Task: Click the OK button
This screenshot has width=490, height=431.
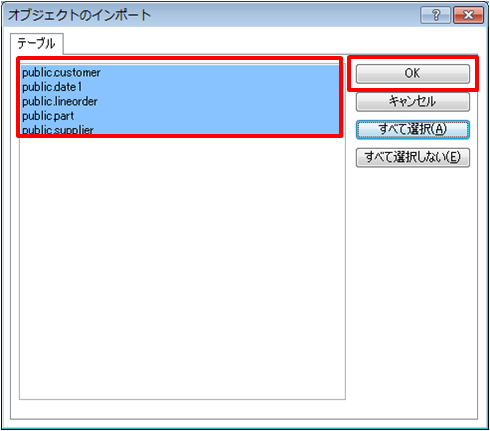Action: [413, 73]
